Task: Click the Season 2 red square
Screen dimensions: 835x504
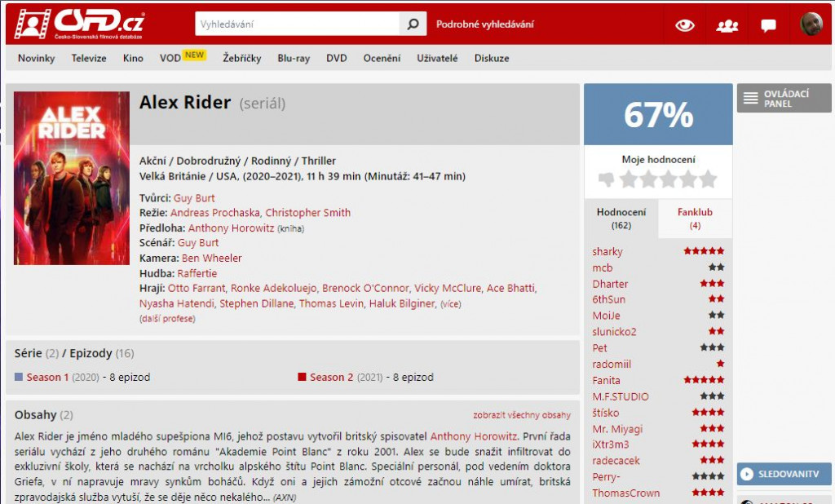Action: tap(302, 377)
